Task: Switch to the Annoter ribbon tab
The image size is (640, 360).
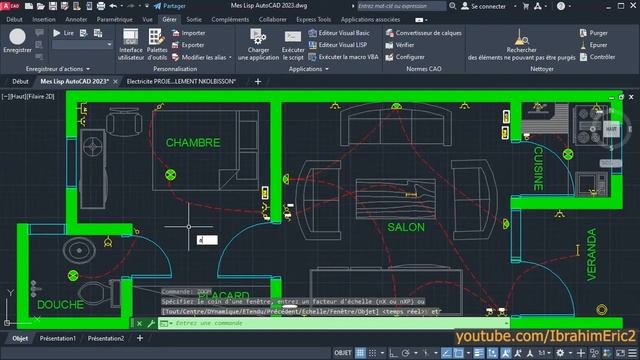Action: tap(76, 19)
